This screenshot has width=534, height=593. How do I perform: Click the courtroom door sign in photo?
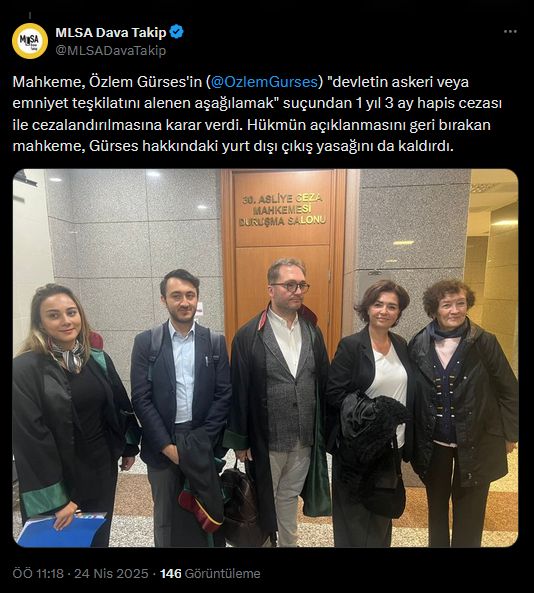tap(282, 210)
